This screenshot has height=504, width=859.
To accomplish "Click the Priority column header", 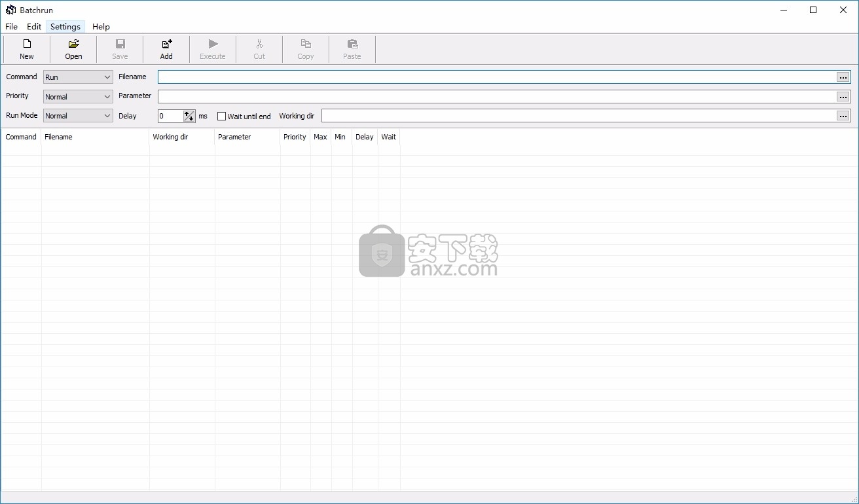I will tap(295, 137).
